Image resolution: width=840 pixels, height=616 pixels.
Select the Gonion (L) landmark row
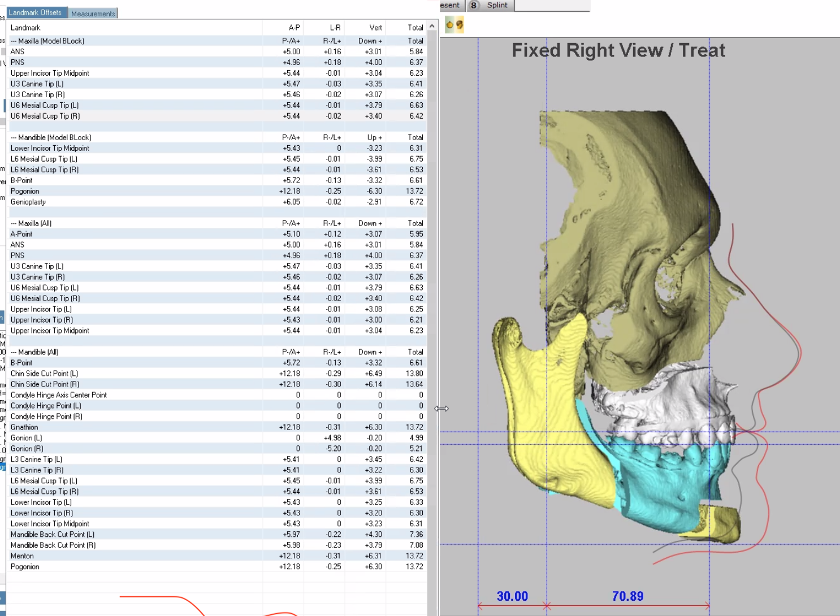point(217,438)
